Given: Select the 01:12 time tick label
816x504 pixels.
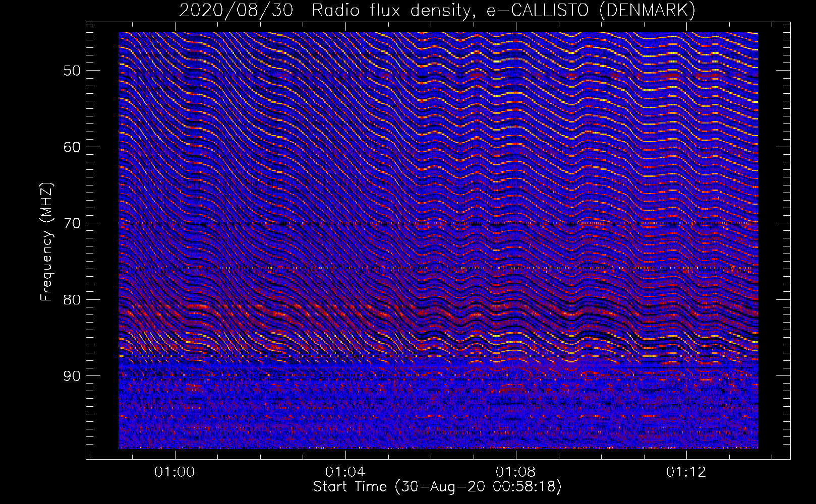Looking at the screenshot, I should point(686,472).
